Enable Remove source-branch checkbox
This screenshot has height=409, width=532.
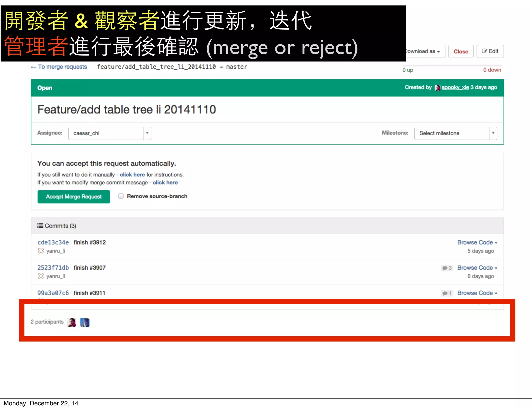point(121,196)
